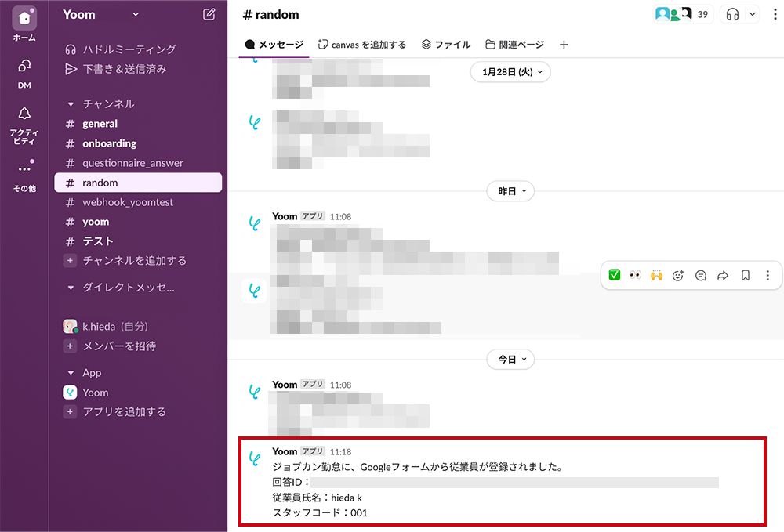View the 39 channel members avatars
Image resolution: width=784 pixels, height=532 pixels.
point(683,14)
